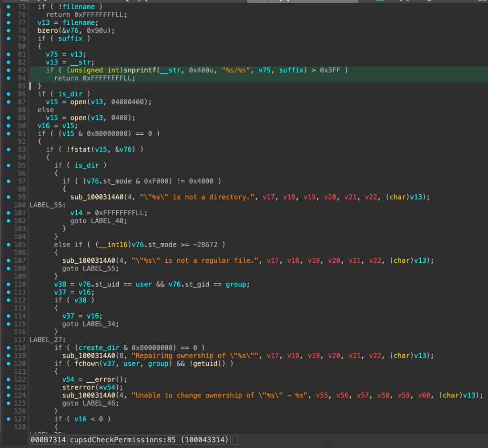
Task: Click the open call on line 89
Action: point(79,118)
